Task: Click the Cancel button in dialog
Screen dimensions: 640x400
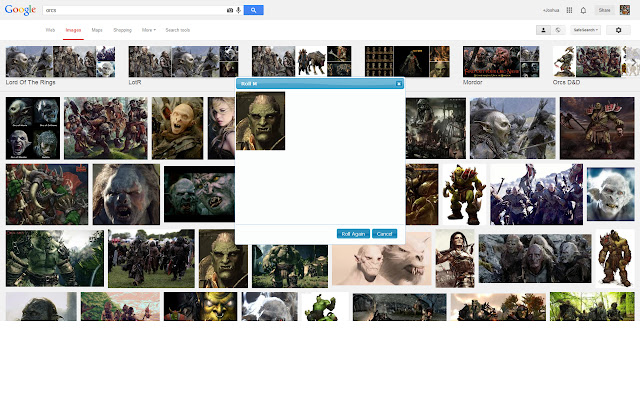Action: click(384, 234)
